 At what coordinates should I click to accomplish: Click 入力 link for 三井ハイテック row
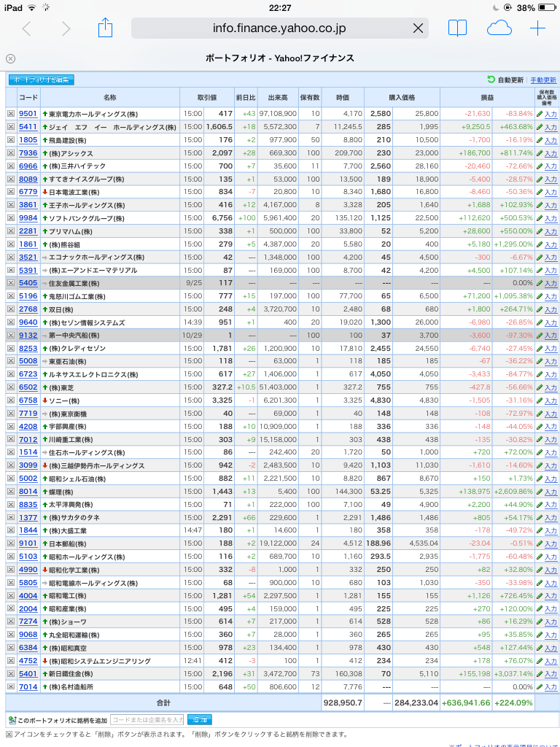pyautogui.click(x=551, y=167)
